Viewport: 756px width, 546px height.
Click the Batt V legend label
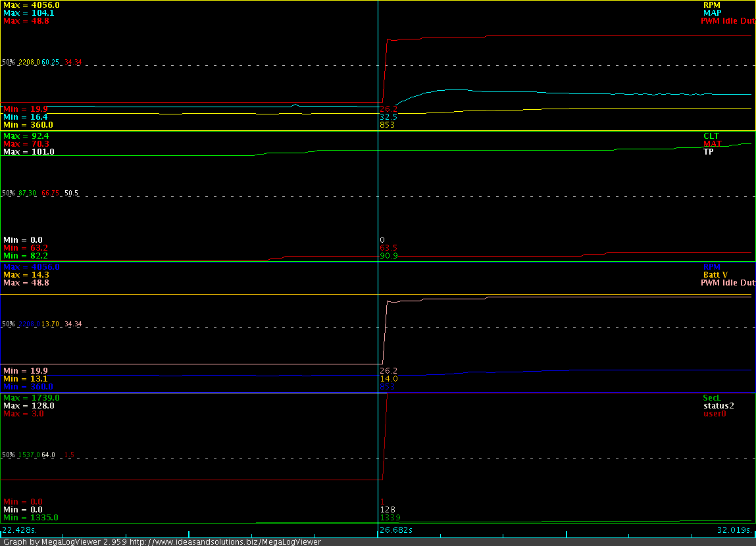pos(715,275)
